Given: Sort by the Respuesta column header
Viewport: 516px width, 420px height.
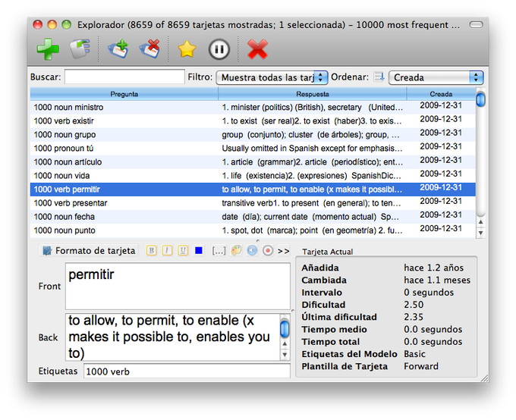Looking at the screenshot, I should [x=313, y=94].
